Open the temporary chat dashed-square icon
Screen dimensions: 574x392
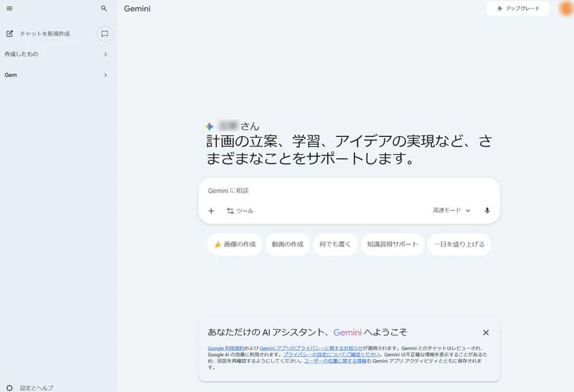click(x=105, y=34)
